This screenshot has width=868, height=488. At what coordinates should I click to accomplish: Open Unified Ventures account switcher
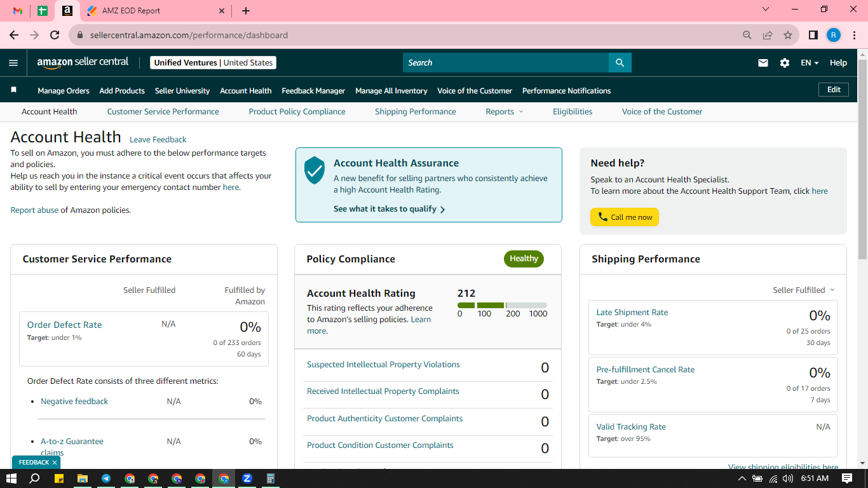pos(214,62)
